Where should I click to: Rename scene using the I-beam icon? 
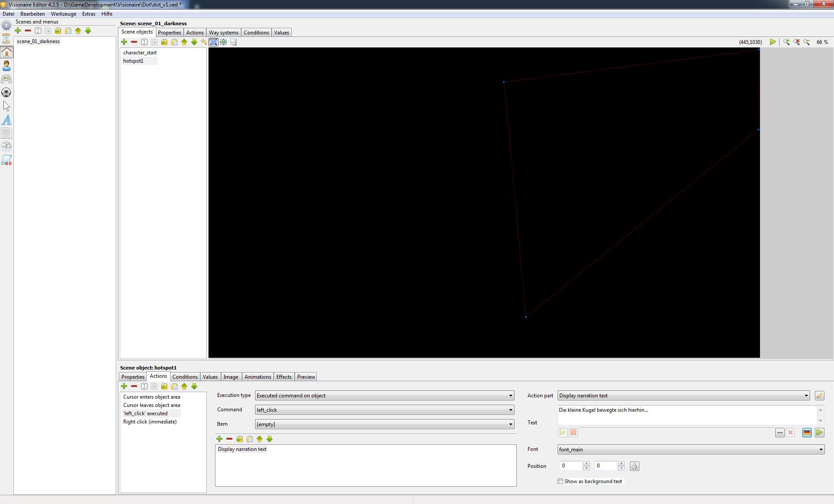(x=38, y=30)
